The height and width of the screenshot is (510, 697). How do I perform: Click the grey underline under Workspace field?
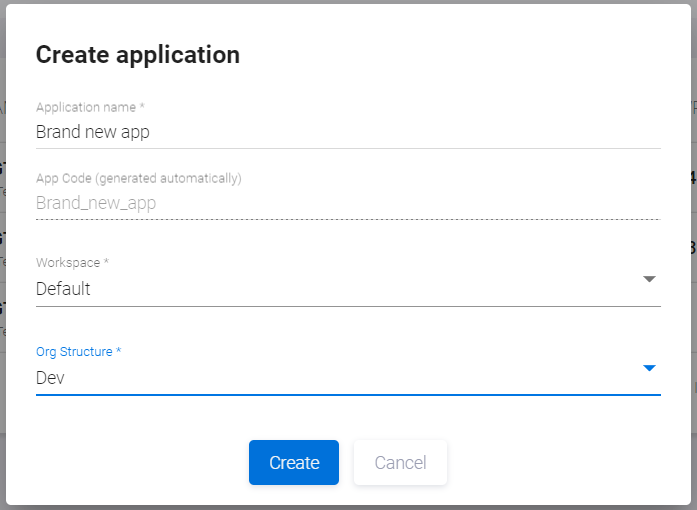click(x=348, y=306)
